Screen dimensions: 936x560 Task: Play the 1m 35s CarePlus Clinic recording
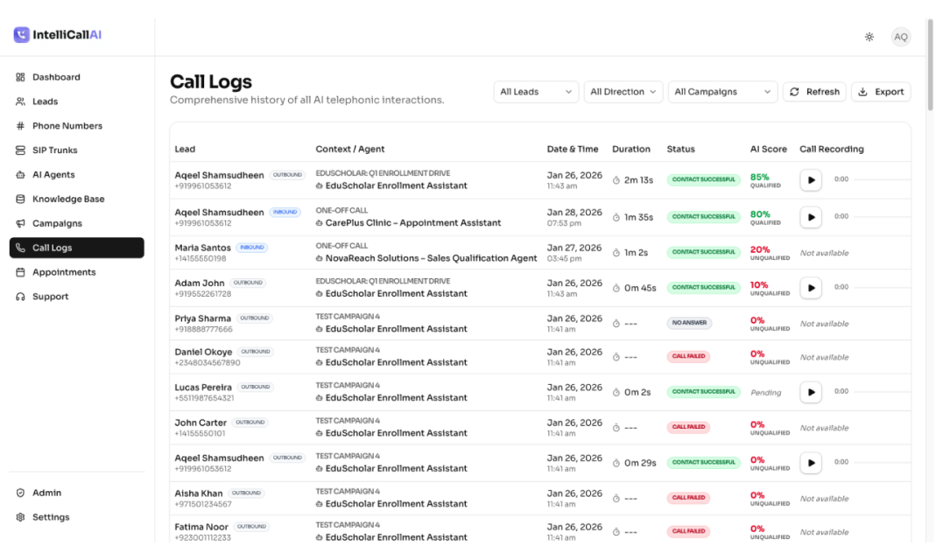[811, 217]
